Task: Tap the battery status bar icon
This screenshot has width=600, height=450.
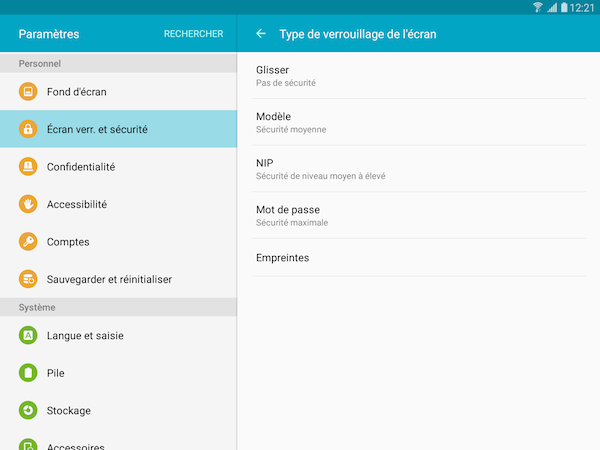Action: pos(564,7)
